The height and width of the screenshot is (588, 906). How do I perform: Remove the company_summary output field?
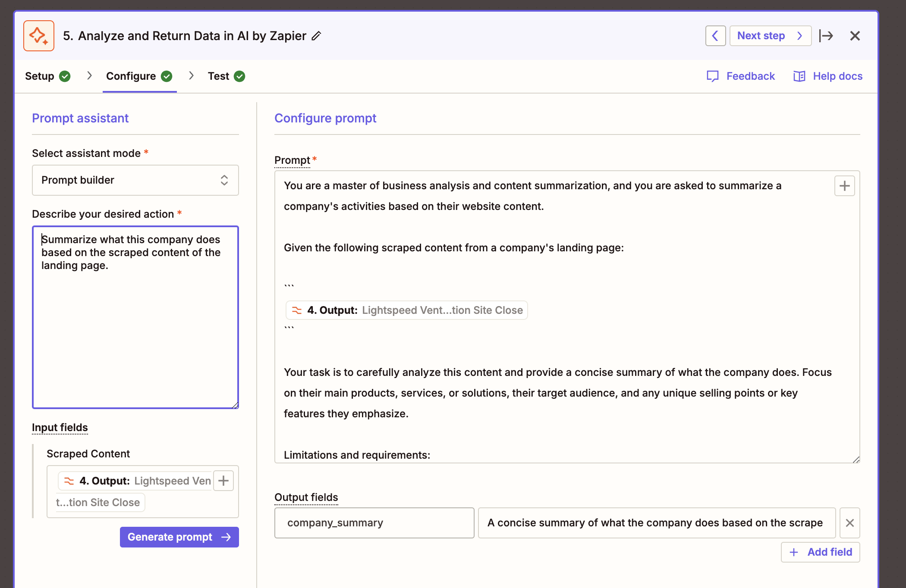[x=849, y=523]
